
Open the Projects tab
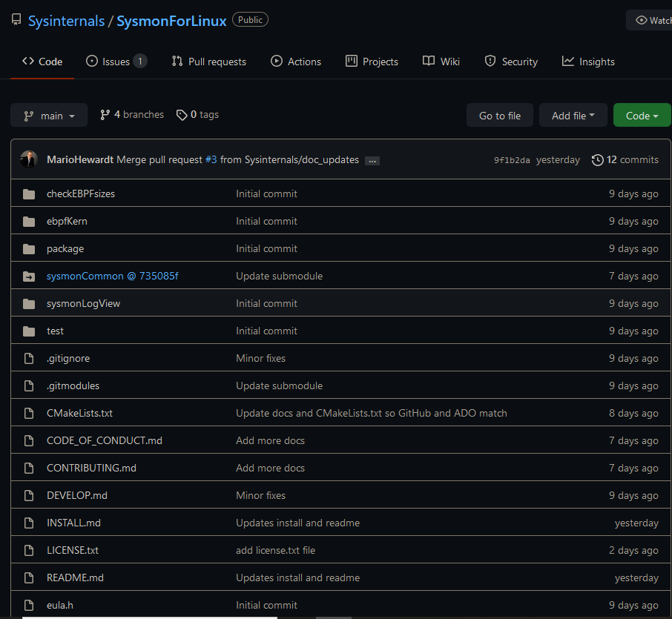coord(372,62)
